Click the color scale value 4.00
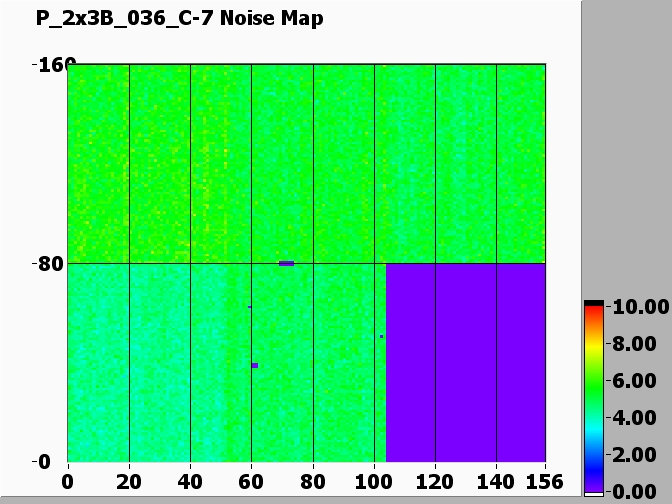 [x=635, y=418]
